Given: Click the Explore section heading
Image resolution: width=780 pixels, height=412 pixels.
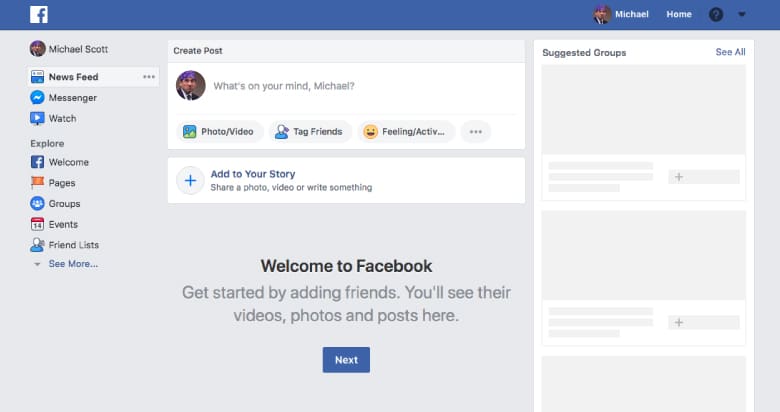Looking at the screenshot, I should point(47,143).
